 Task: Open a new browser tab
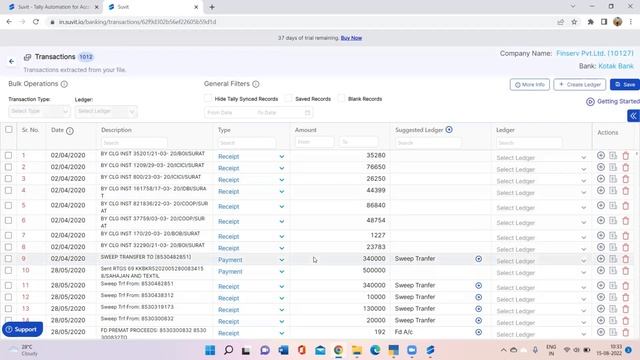212,7
